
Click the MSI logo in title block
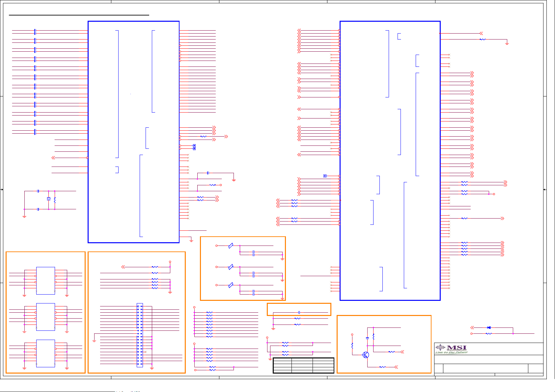(x=451, y=349)
